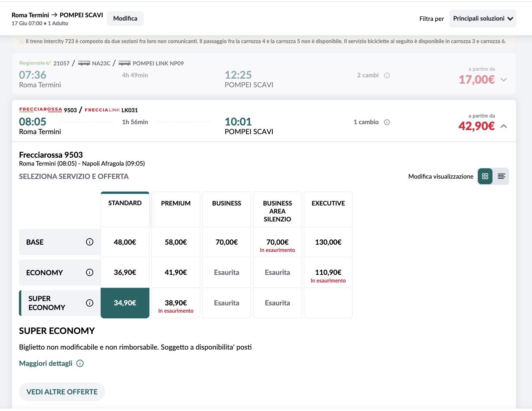Viewport: 532px width, 411px height.
Task: Click the VEDI ALTRE OFFERTE button
Action: [x=62, y=392]
